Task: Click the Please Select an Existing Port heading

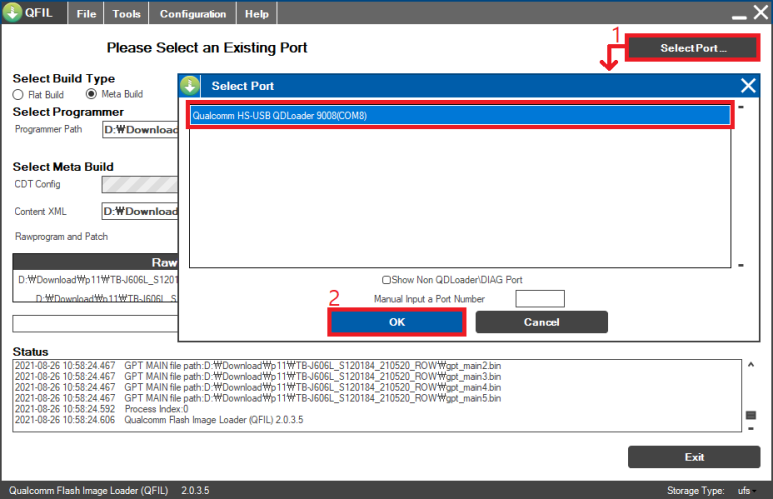Action: point(207,48)
